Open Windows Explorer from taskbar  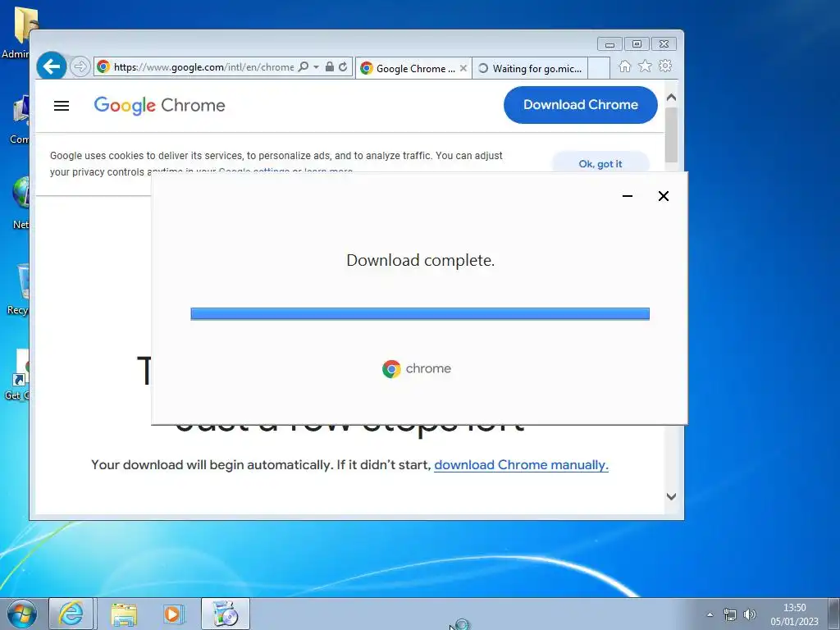pyautogui.click(x=124, y=614)
